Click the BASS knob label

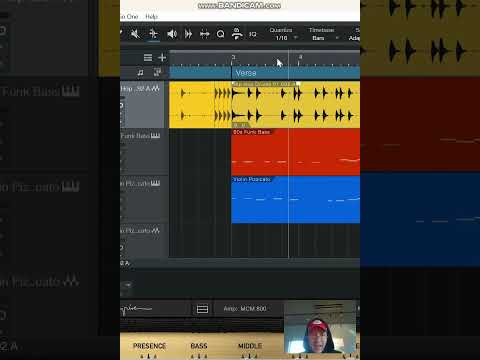[x=199, y=346]
